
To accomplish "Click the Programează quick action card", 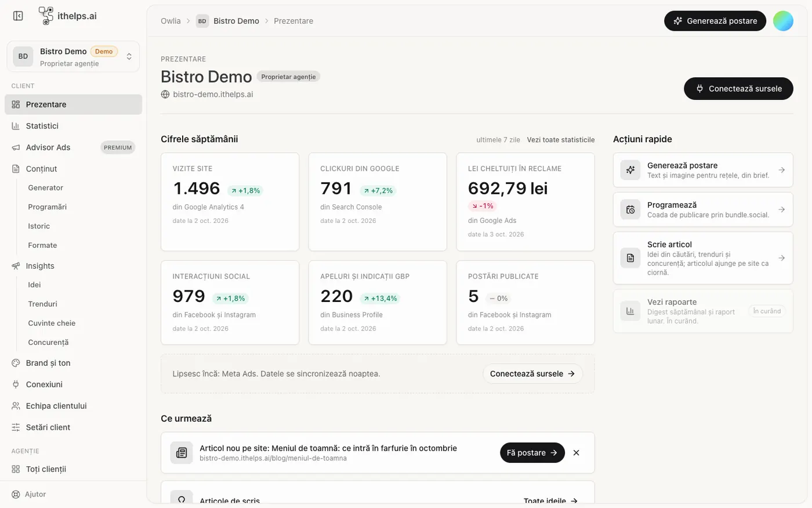I will click(x=703, y=210).
